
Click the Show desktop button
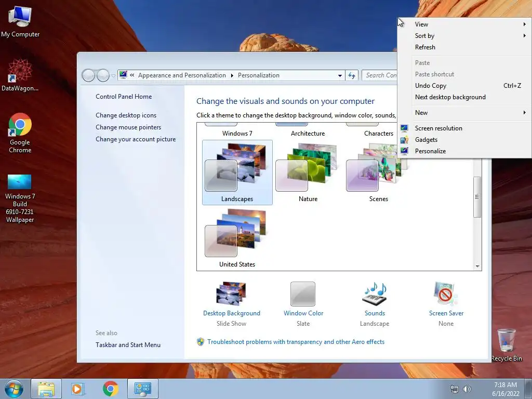528,389
